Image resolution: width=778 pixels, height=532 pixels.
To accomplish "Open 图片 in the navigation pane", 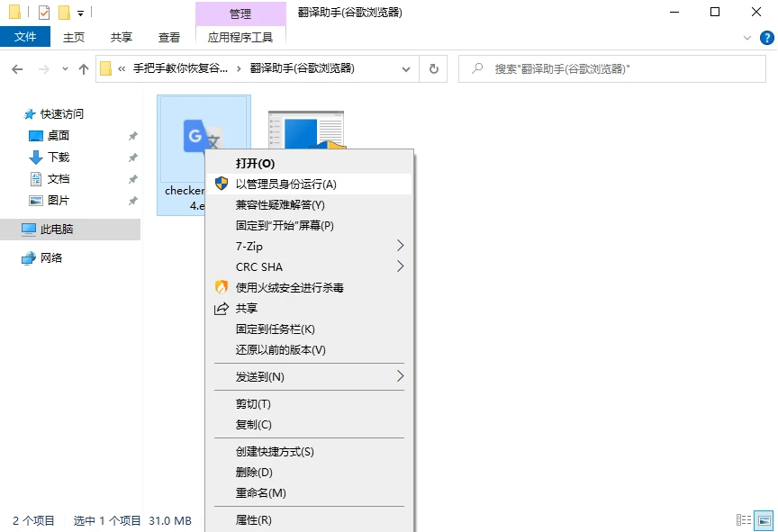I will click(58, 201).
